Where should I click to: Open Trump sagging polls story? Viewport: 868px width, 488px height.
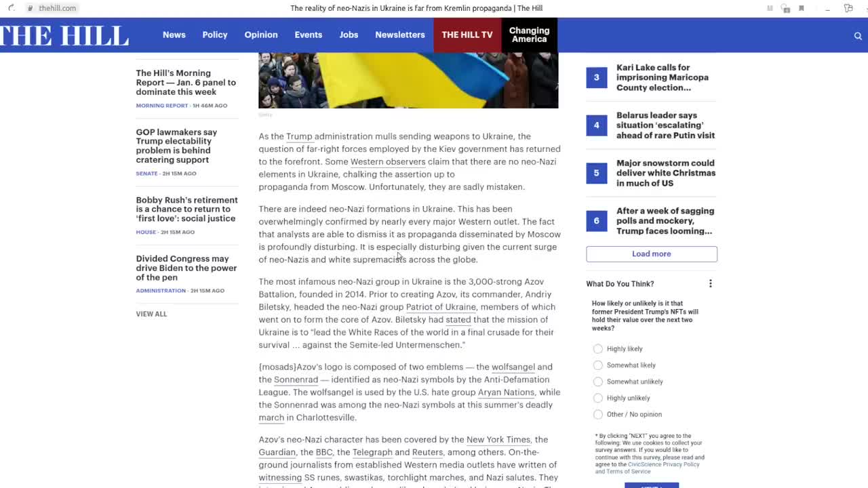pyautogui.click(x=665, y=221)
